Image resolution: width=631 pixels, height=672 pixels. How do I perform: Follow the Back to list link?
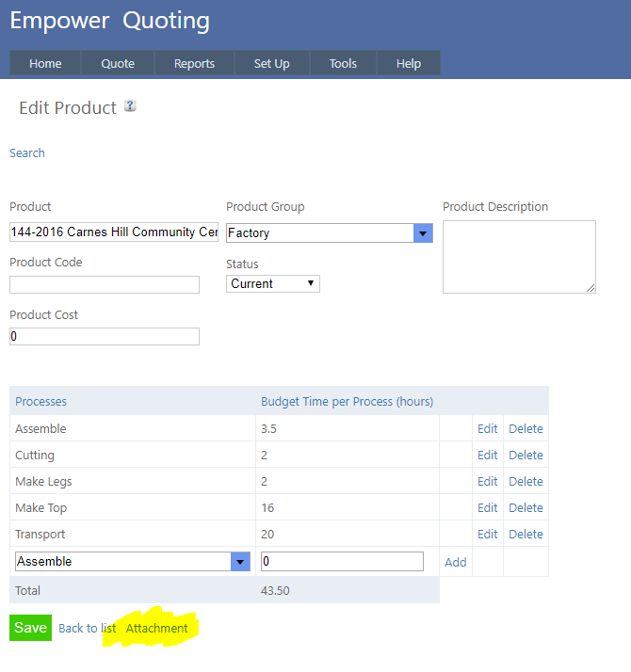[x=88, y=628]
